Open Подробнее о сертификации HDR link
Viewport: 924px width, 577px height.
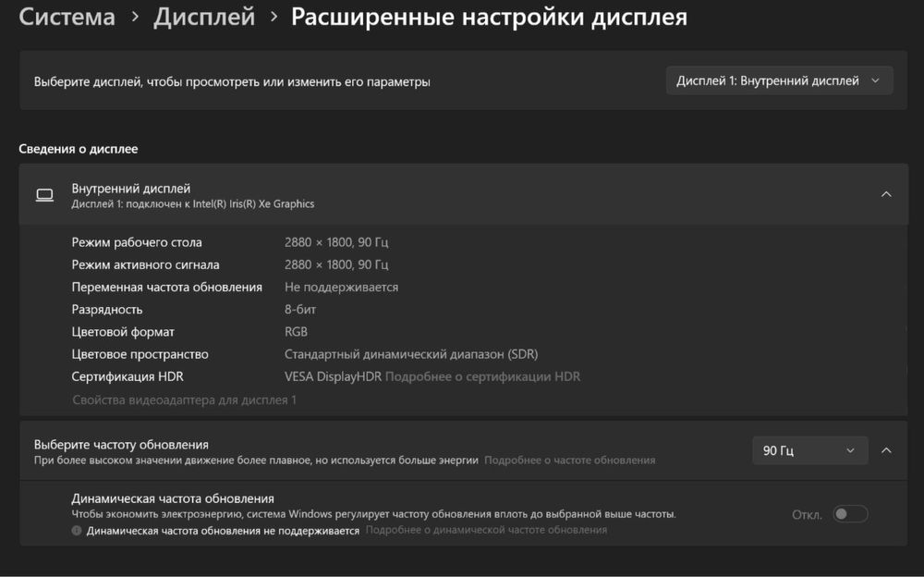pyautogui.click(x=482, y=376)
